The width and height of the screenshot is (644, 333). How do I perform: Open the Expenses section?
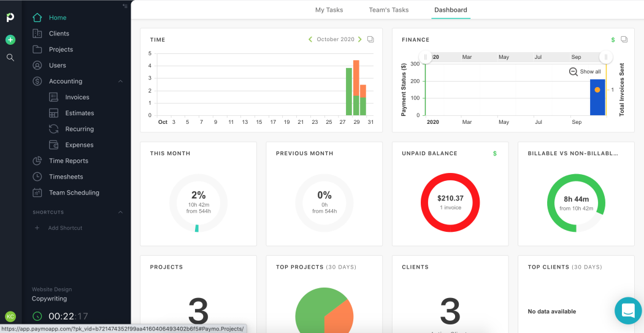[79, 145]
